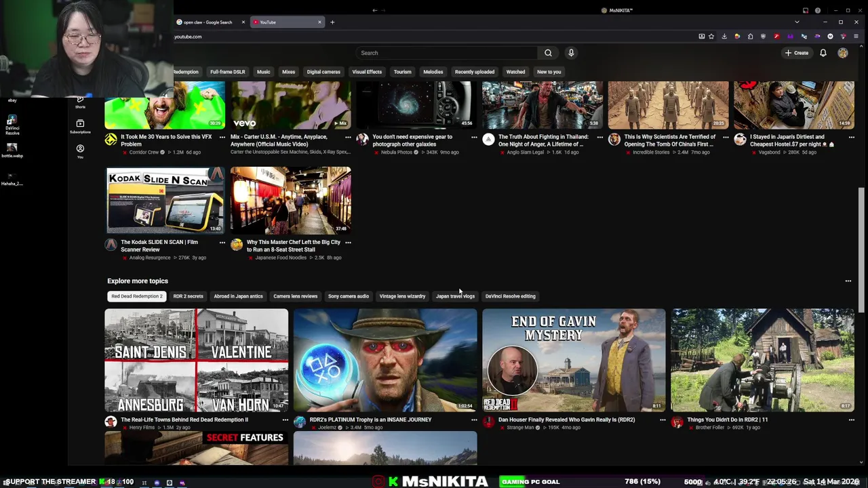Open Henry Films channel avatar
868x488 pixels.
tap(111, 422)
